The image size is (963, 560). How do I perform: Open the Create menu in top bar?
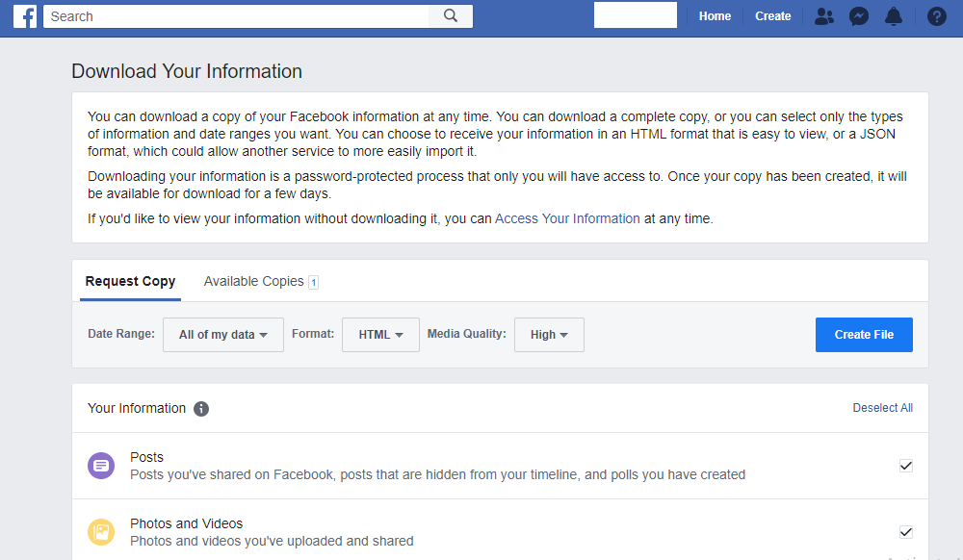(x=772, y=16)
